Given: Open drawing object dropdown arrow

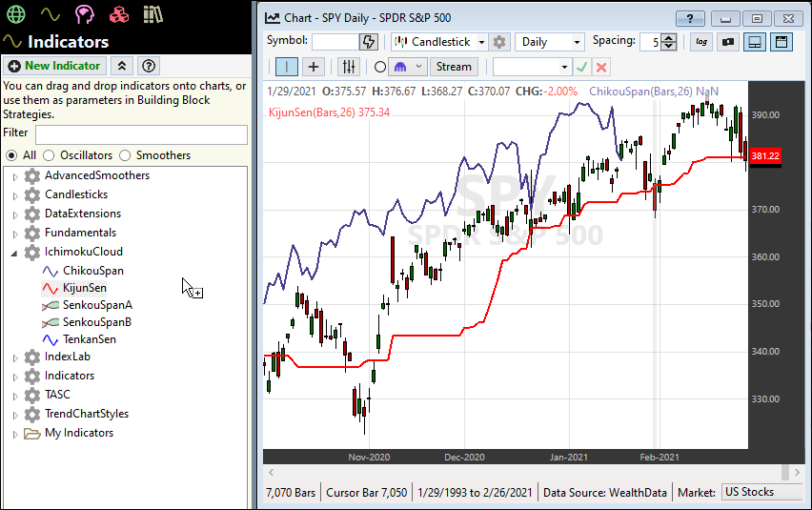Looking at the screenshot, I should coord(419,67).
